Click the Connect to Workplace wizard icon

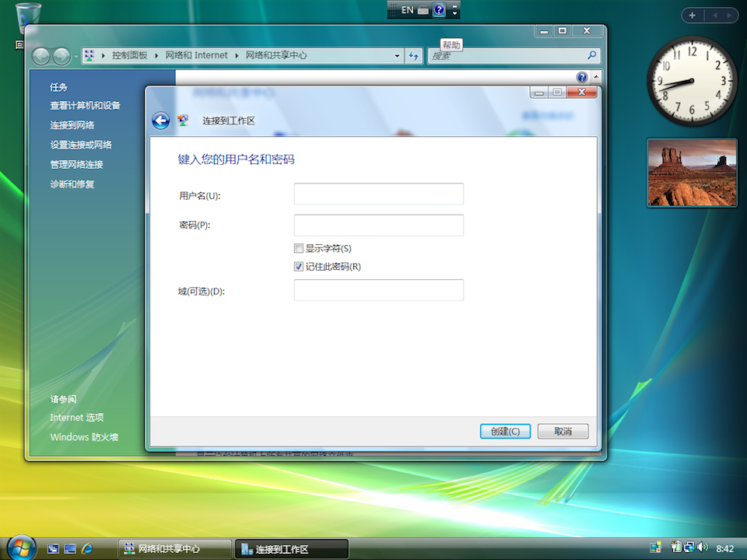coord(183,121)
